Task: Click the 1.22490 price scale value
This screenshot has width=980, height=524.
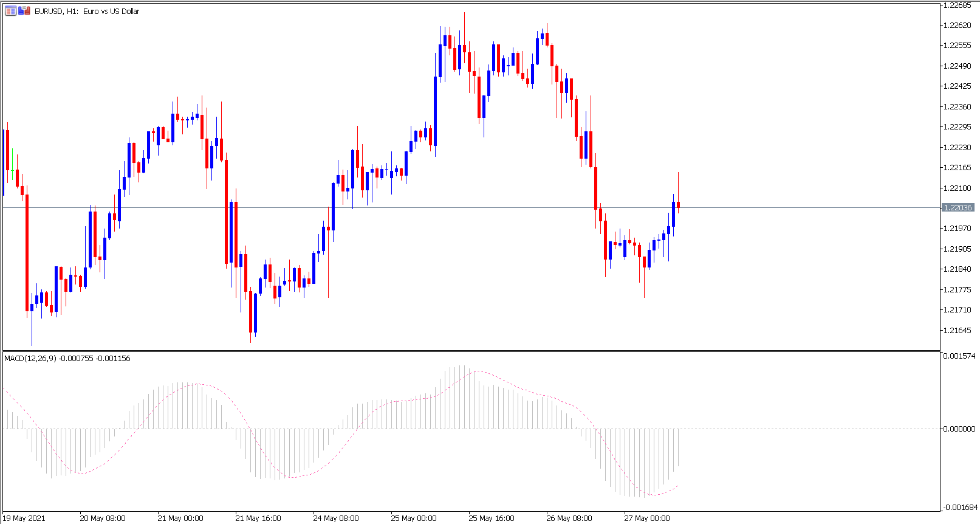Action: click(957, 66)
